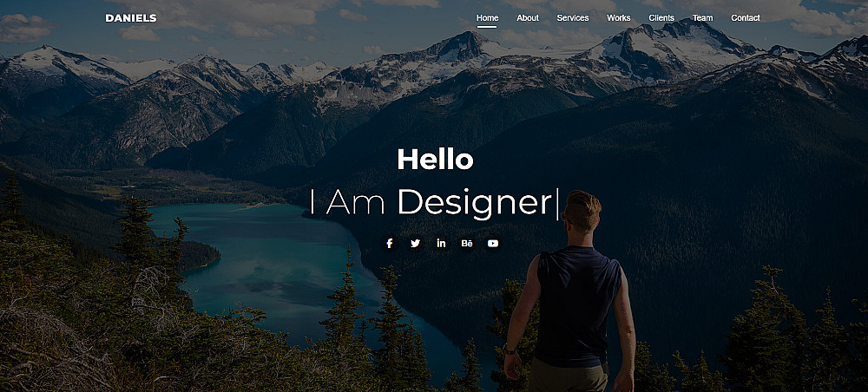Open the Behance portfolio icon
Image resolution: width=868 pixels, height=392 pixels.
467,244
